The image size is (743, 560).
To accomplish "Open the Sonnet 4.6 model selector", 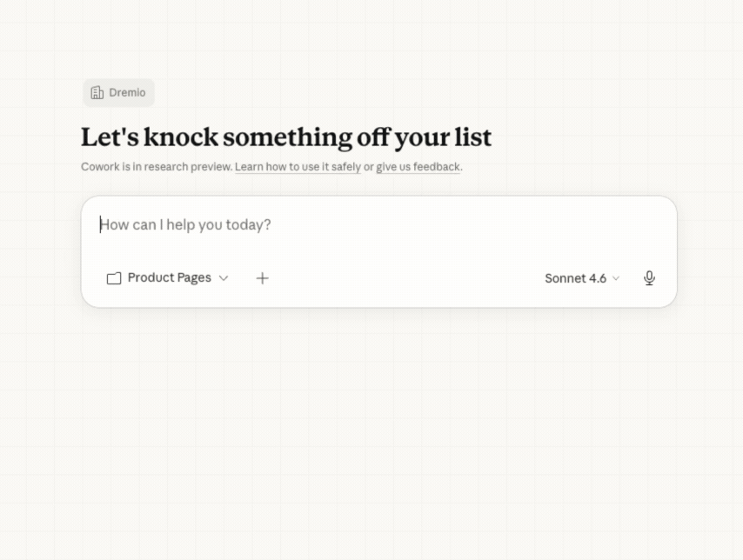I will pyautogui.click(x=575, y=278).
